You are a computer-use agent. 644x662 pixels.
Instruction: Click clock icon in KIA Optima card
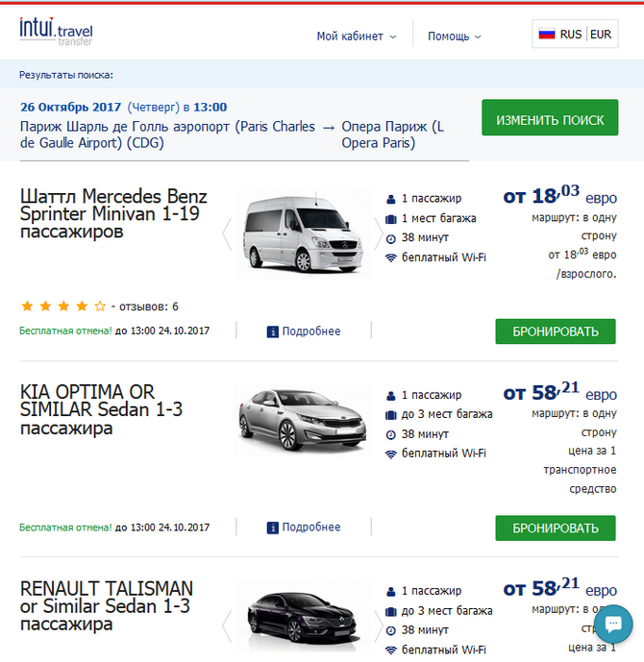click(391, 435)
